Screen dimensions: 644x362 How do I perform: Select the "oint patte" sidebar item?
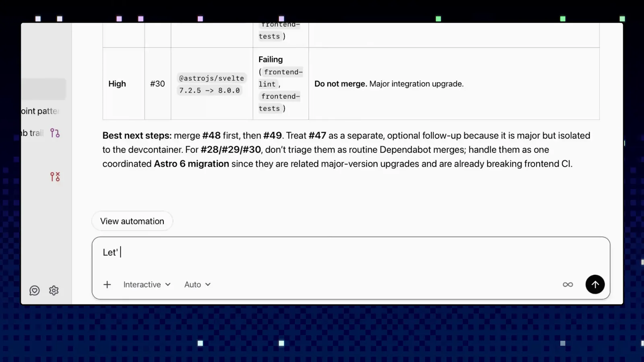(40, 111)
